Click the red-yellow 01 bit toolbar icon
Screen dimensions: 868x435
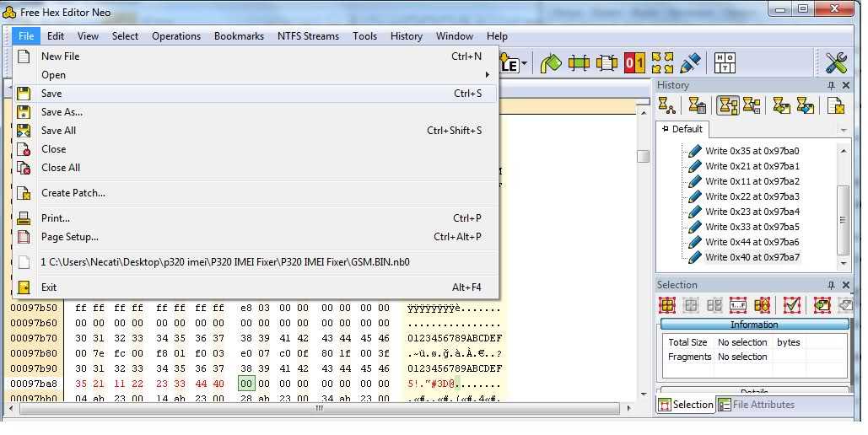tap(634, 63)
